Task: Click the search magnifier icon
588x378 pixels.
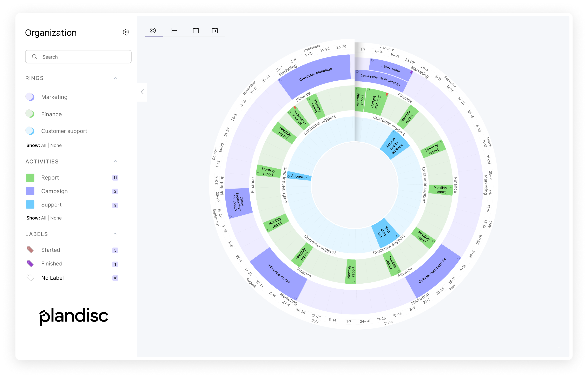Action: click(x=35, y=56)
